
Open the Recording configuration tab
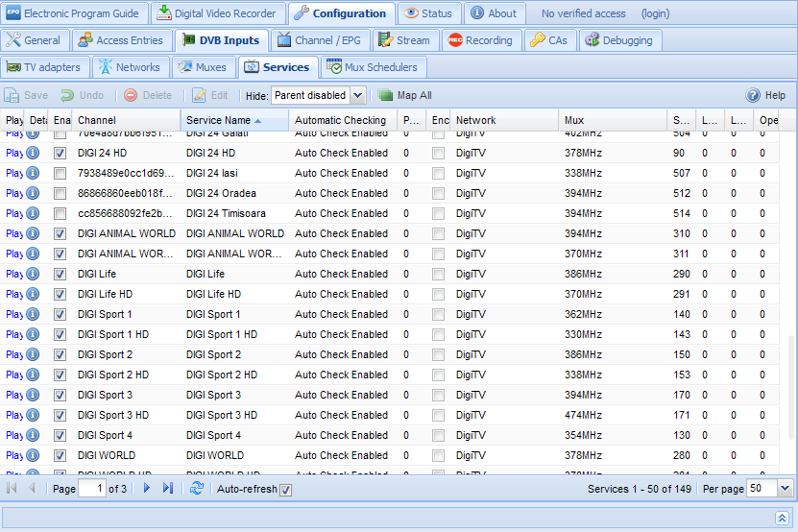pyautogui.click(x=482, y=40)
